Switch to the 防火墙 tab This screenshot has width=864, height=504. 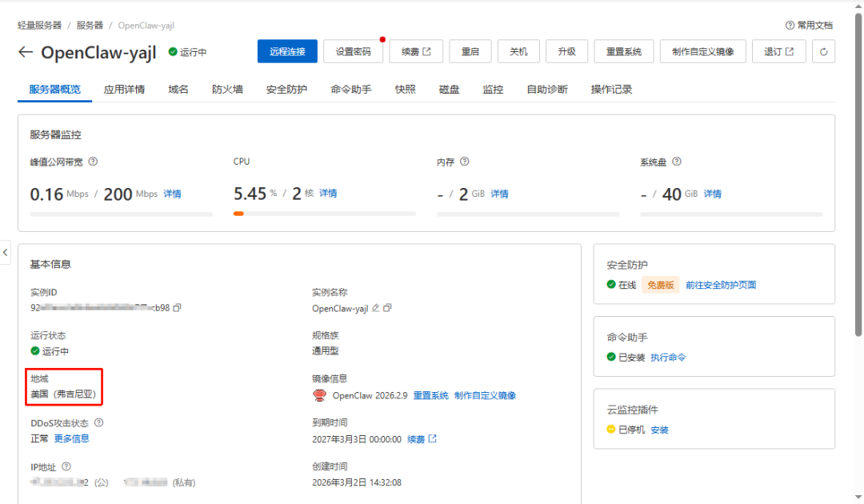pos(227,90)
